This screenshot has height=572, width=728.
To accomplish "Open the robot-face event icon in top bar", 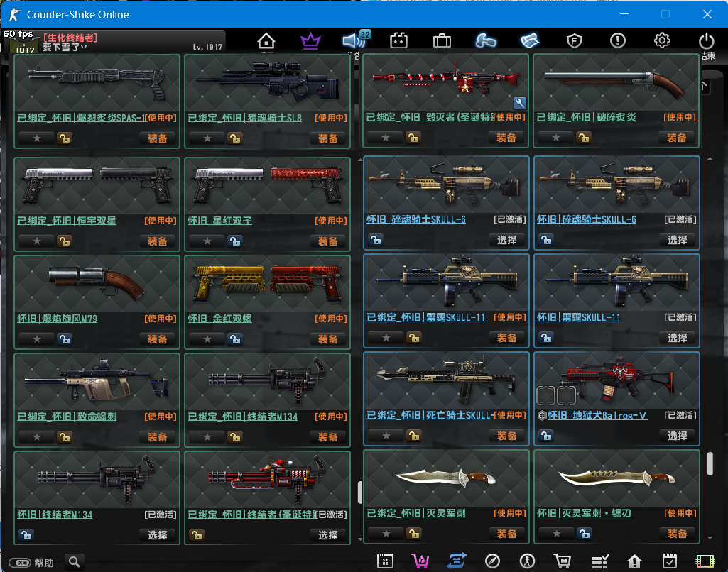I will coord(399,41).
